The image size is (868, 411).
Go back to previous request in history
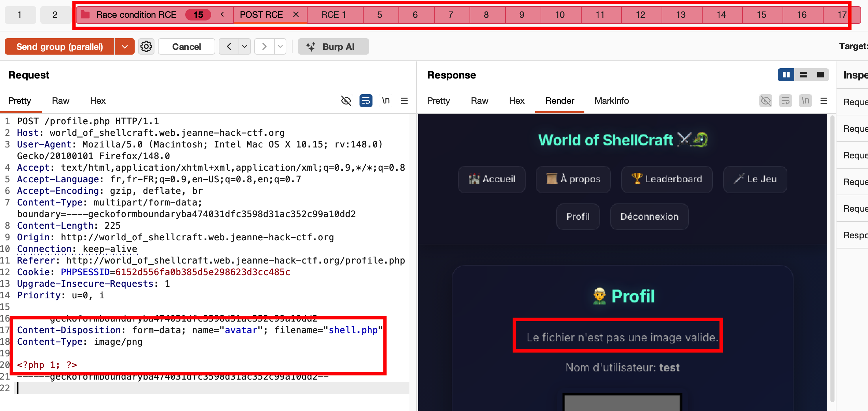(x=229, y=46)
